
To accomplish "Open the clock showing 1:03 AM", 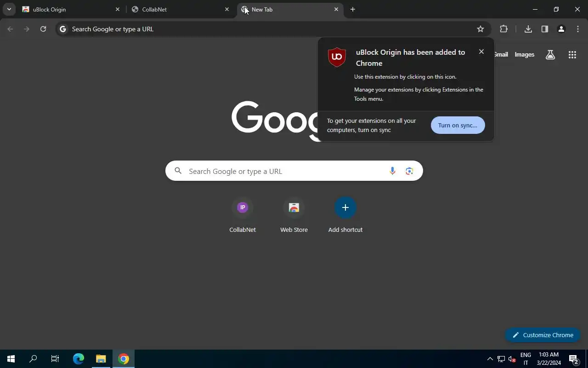I will pyautogui.click(x=549, y=359).
